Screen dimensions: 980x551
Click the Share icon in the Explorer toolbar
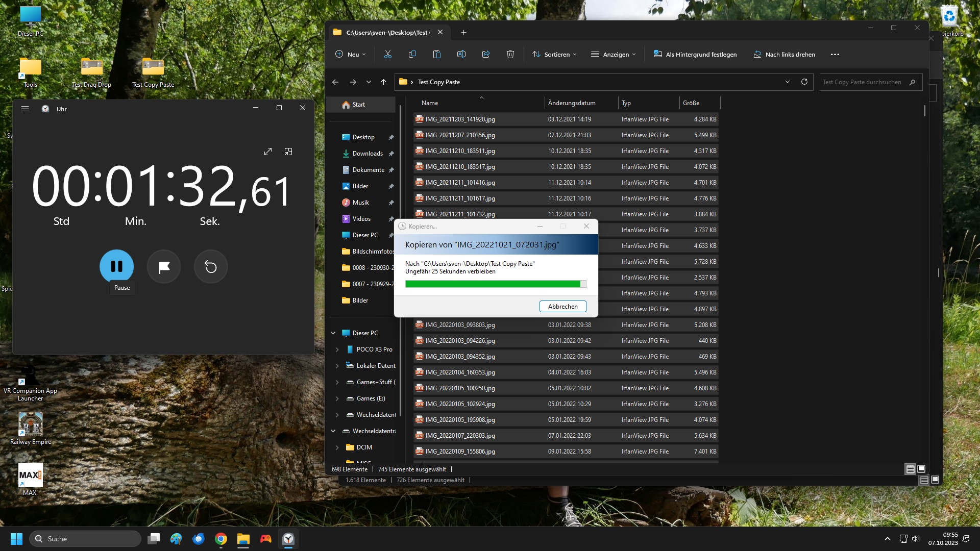click(x=485, y=54)
